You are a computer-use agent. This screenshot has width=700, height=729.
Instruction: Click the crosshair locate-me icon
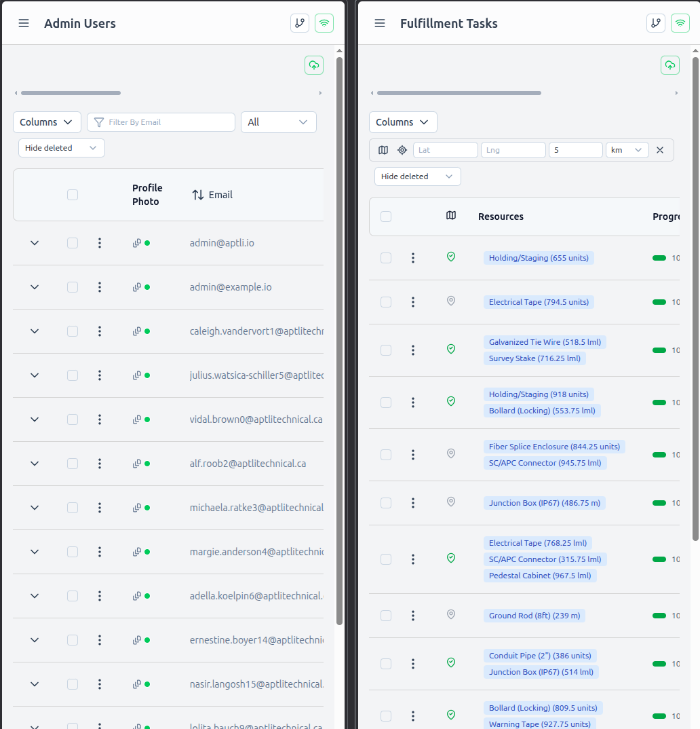[x=402, y=150]
